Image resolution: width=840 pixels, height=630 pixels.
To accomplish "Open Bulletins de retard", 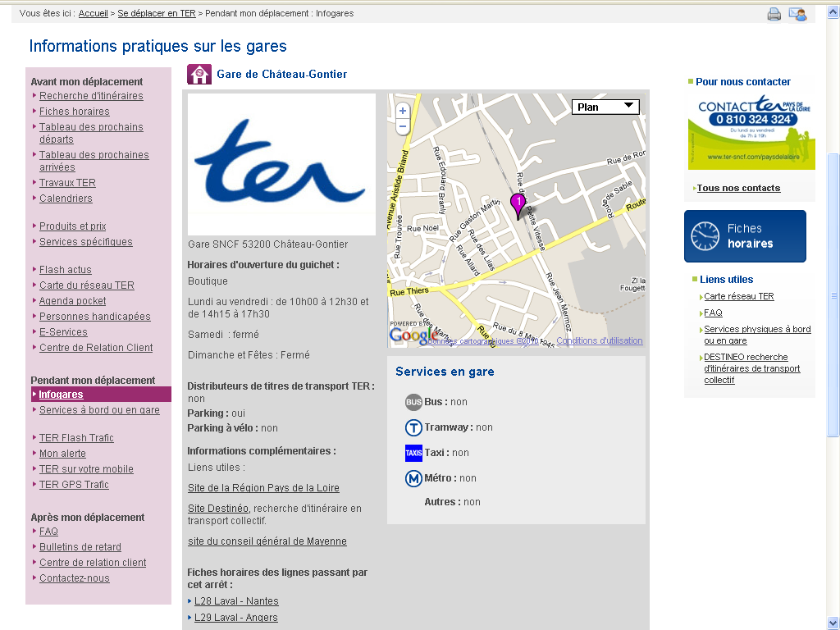I will 80,546.
